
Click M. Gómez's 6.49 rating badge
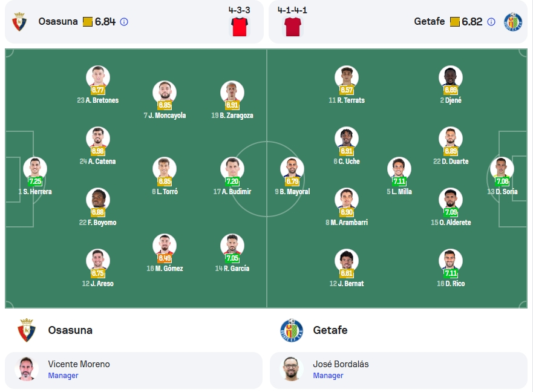click(165, 258)
